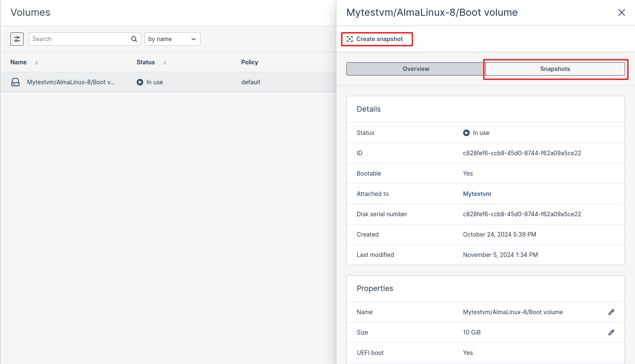This screenshot has height=364, width=635.
Task: Edit the volume Name with pencil icon
Action: coord(611,312)
